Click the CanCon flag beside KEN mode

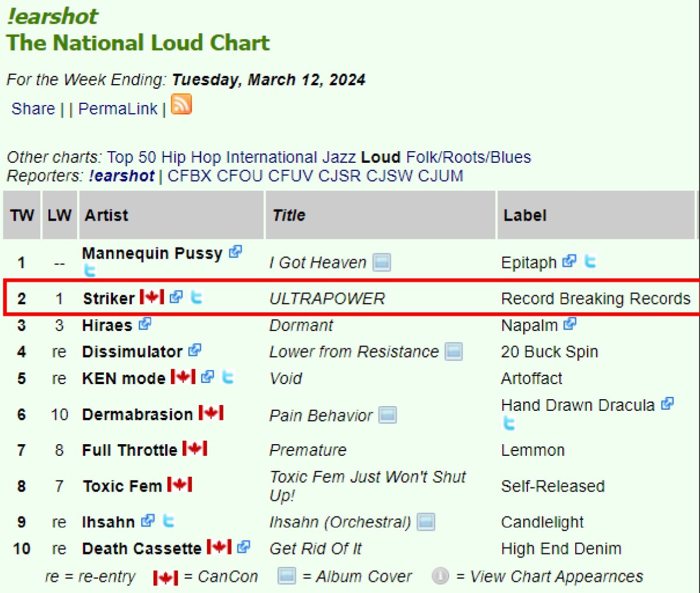[x=183, y=376]
